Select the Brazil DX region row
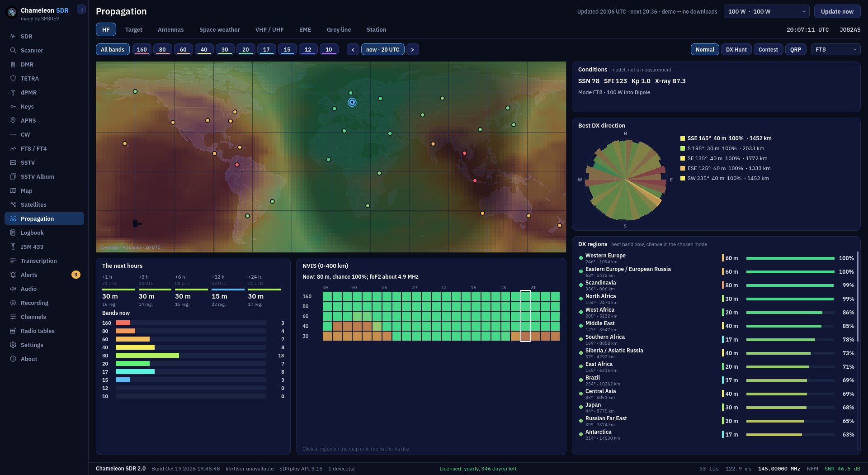 tap(716, 380)
